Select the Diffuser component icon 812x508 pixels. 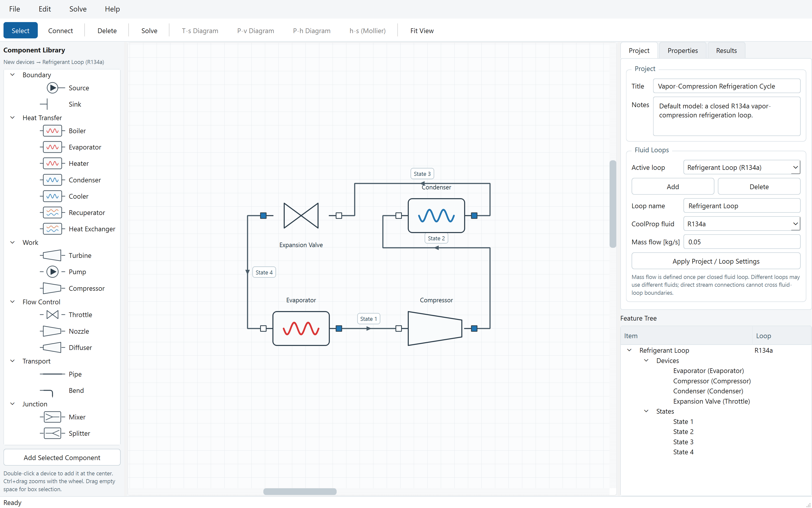[52, 347]
